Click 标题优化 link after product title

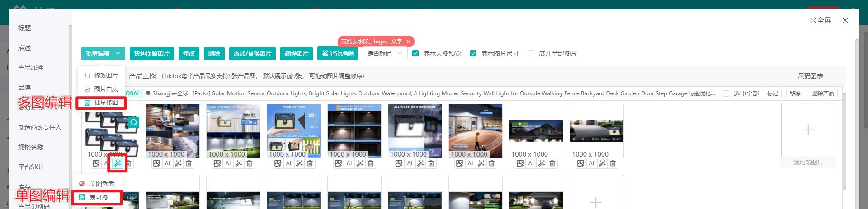pyautogui.click(x=702, y=93)
